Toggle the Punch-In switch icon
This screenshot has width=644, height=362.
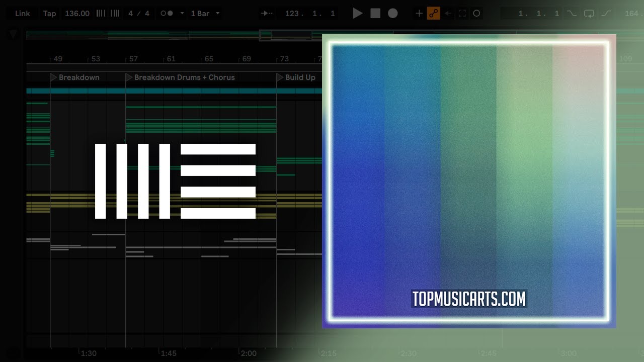pos(571,14)
